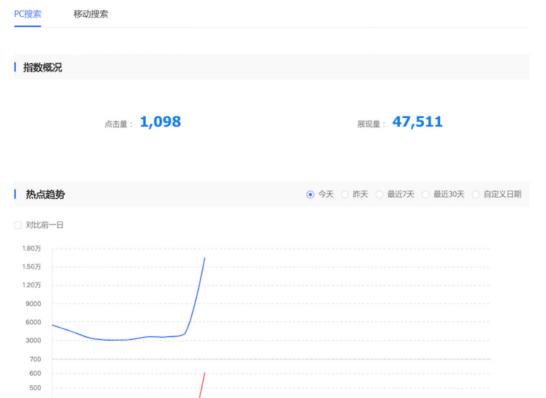Click the 1,098 click count value
Viewport: 546px width, 398px height.
click(x=160, y=122)
